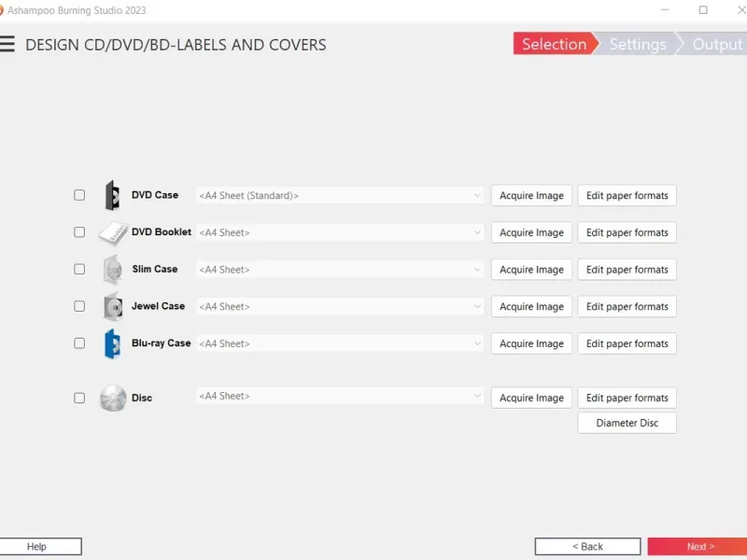Click Acquire Image for DVD Case

tap(531, 196)
